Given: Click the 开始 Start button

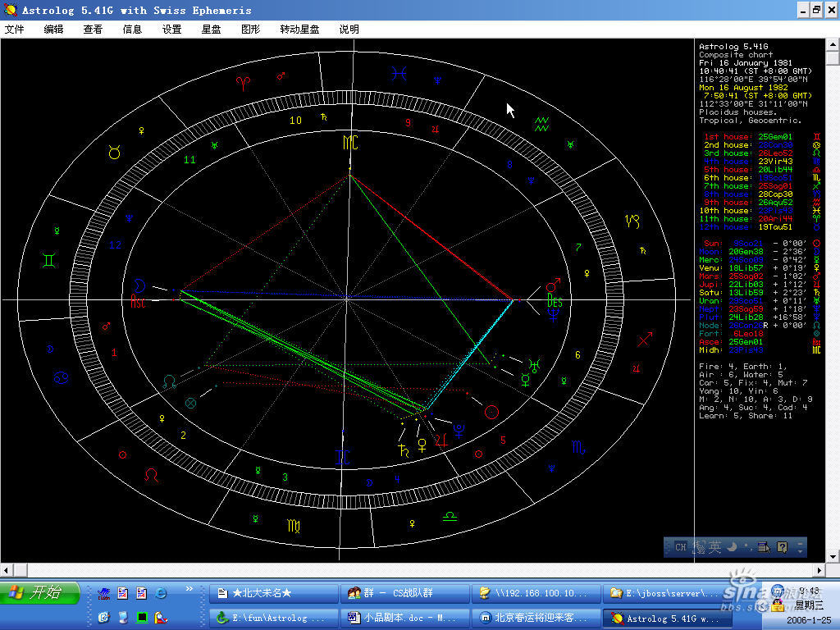Looking at the screenshot, I should point(41,593).
